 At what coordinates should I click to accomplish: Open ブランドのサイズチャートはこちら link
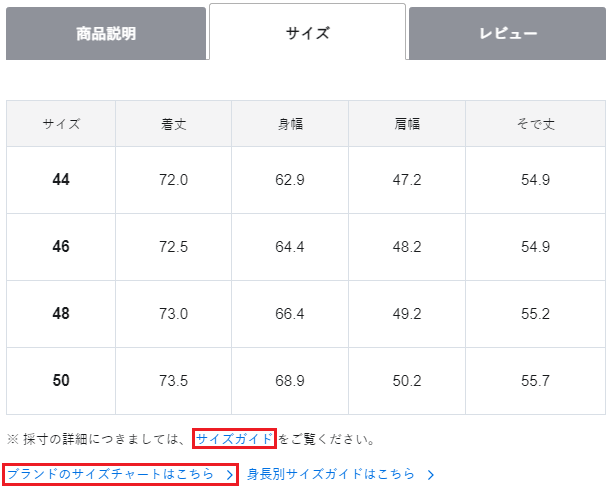pyautogui.click(x=110, y=474)
